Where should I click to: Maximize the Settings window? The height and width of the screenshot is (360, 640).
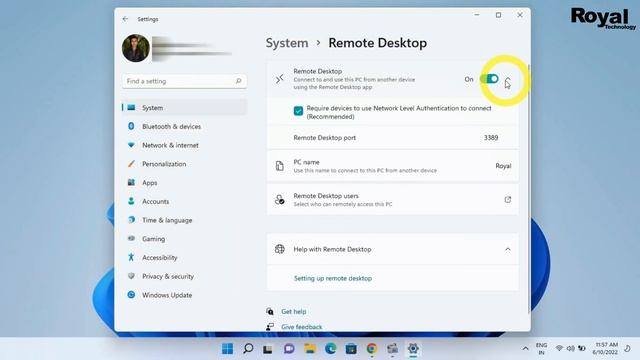coord(498,15)
